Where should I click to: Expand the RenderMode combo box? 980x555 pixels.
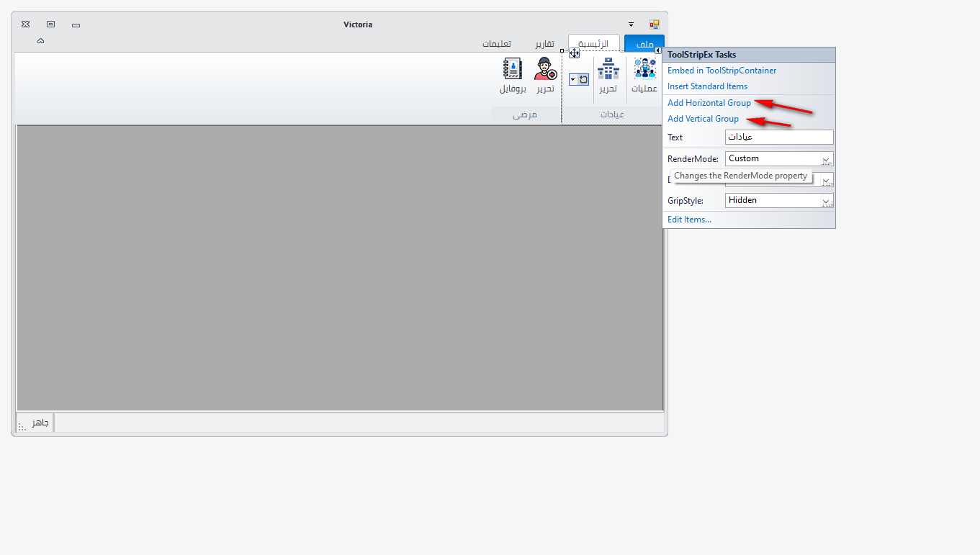[x=827, y=159]
